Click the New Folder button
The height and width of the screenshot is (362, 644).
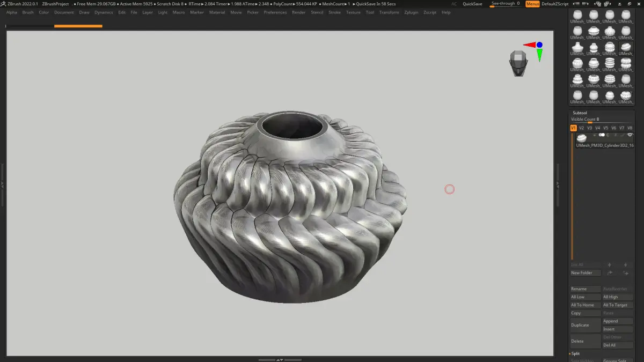point(586,273)
